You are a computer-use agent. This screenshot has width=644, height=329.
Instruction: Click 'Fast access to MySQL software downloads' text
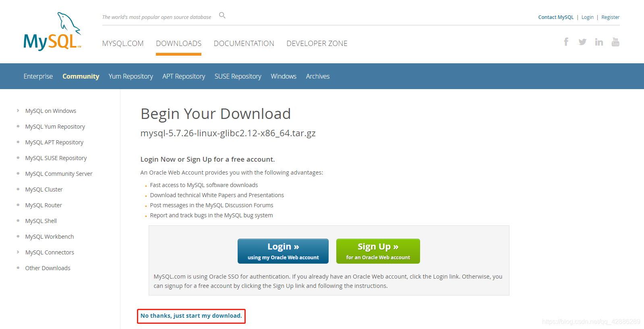204,185
